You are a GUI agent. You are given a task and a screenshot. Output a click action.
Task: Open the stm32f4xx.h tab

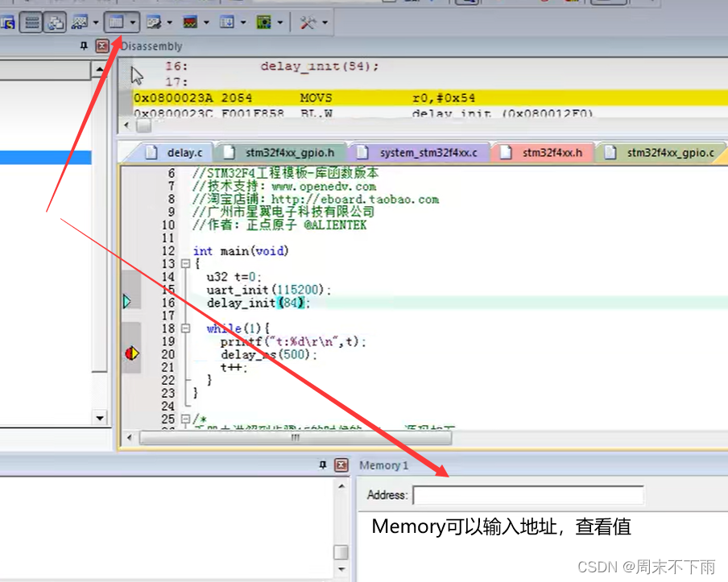tap(544, 153)
